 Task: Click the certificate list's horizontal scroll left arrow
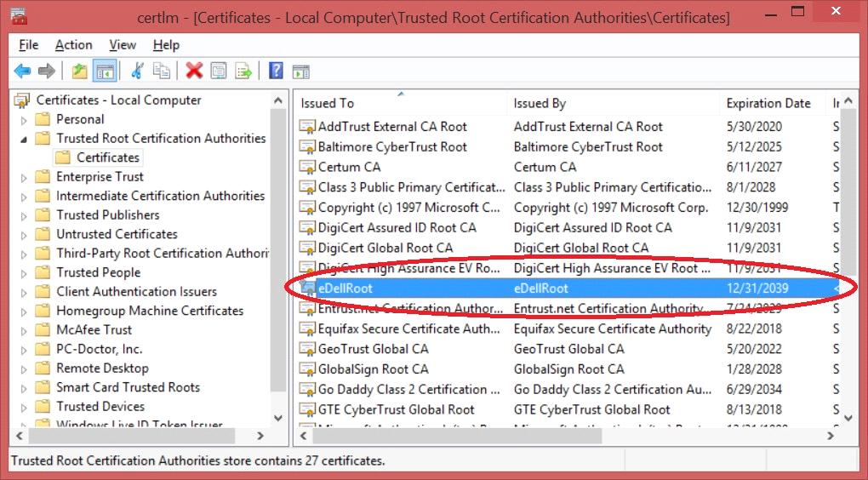click(303, 437)
